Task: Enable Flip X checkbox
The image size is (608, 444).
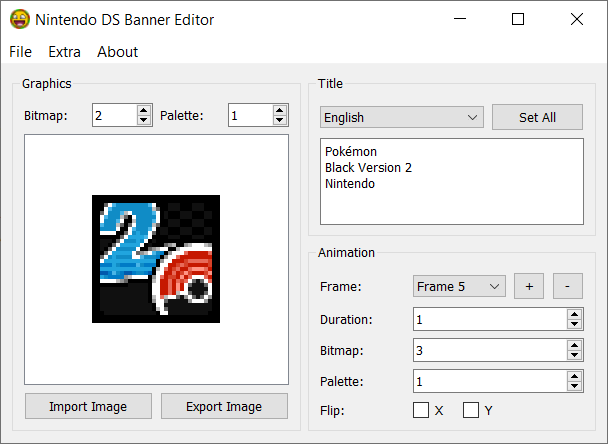Action: tap(421, 410)
